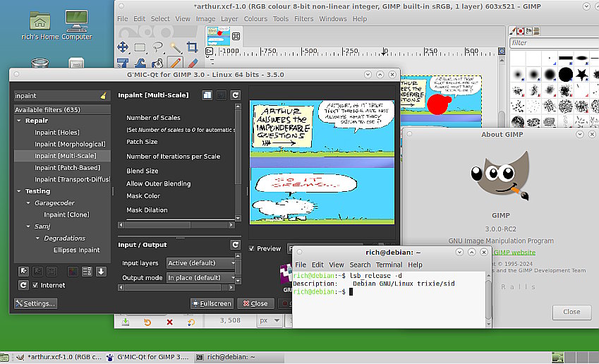The width and height of the screenshot is (599, 364).
Task: Open rich's Home desktop folder
Action: [40, 26]
